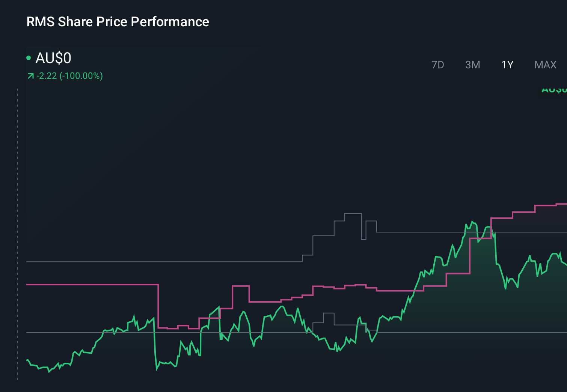The height and width of the screenshot is (392, 567).
Task: Select the 3M time range
Action: click(472, 65)
